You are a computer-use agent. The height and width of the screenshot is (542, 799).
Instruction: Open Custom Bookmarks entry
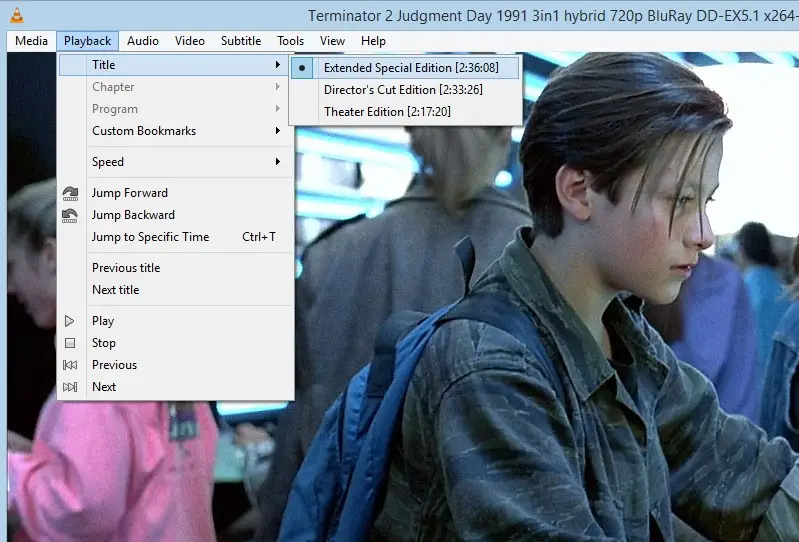click(x=176, y=130)
